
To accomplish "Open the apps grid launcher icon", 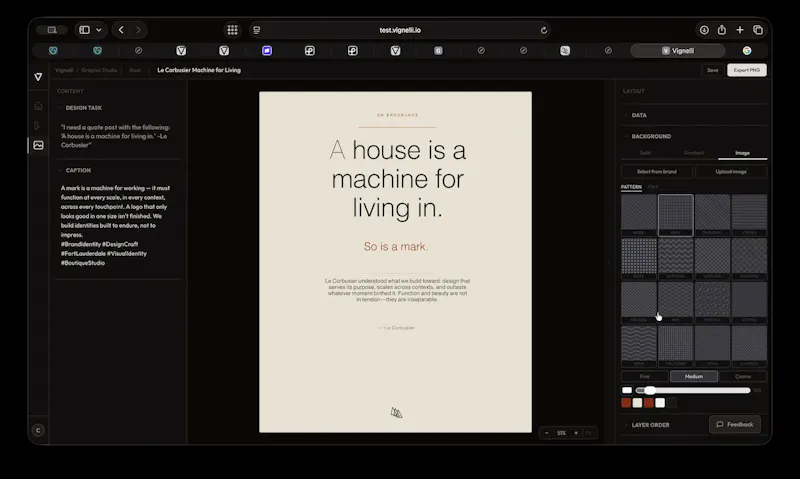I will click(233, 30).
